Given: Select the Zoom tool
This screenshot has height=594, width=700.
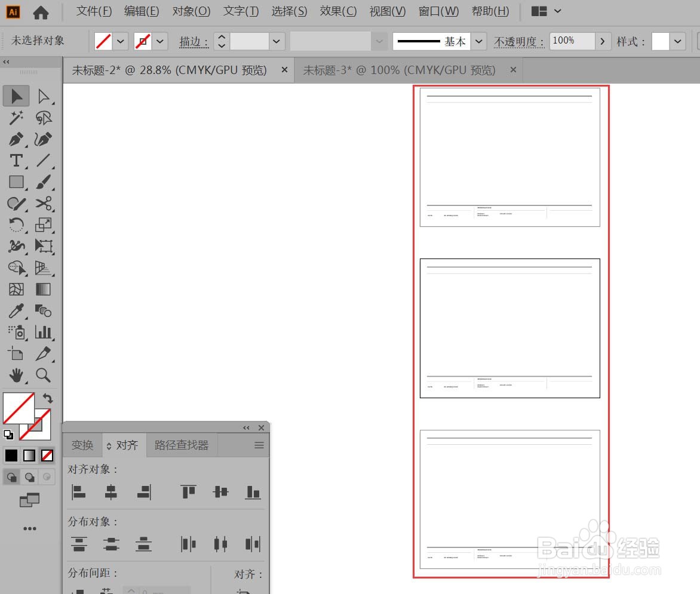Looking at the screenshot, I should coord(44,376).
